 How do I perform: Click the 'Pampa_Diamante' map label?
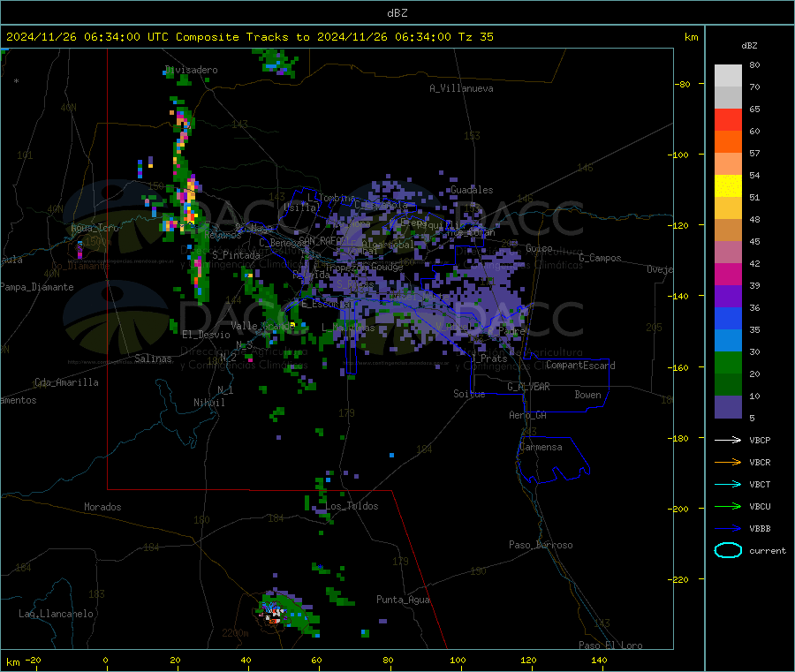[x=36, y=287]
